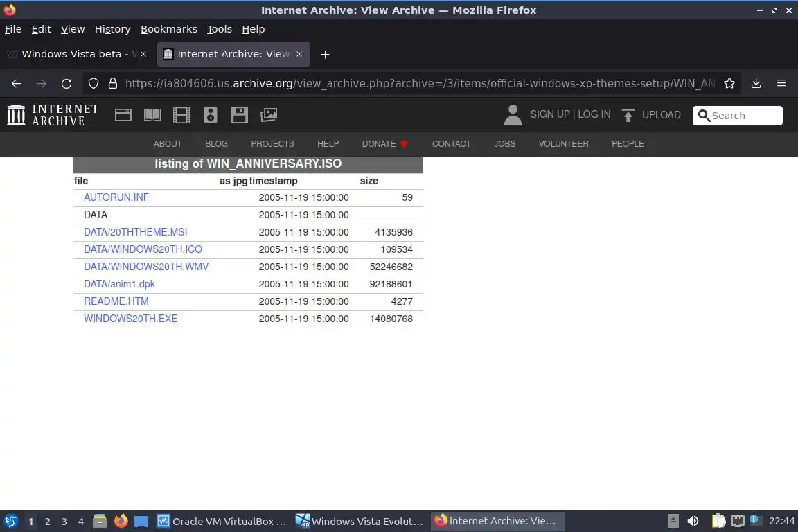The height and width of the screenshot is (532, 798).
Task: Open PEOPLE page
Action: pyautogui.click(x=628, y=144)
